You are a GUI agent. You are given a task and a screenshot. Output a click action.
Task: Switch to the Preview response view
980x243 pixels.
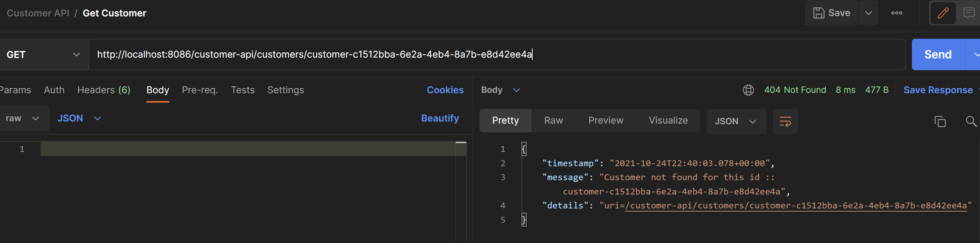[x=606, y=120]
